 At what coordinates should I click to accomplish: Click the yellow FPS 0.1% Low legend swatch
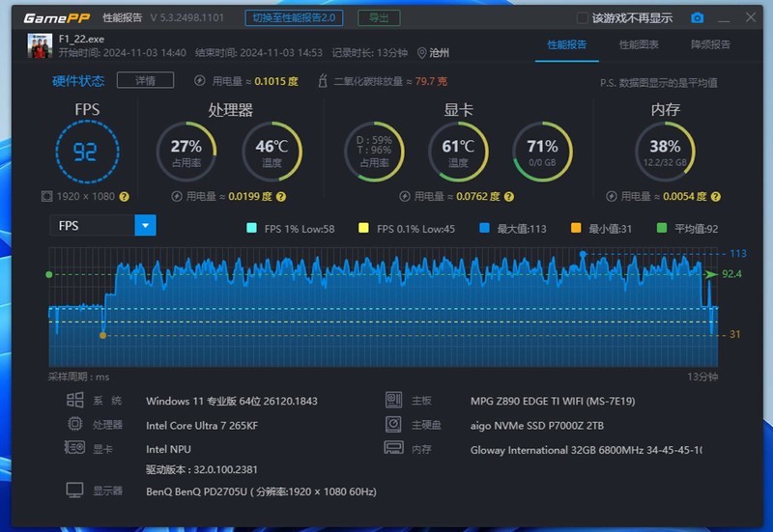pos(364,228)
